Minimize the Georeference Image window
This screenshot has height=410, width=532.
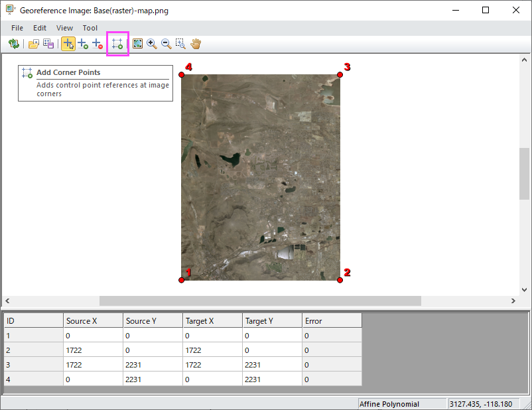[x=456, y=10]
